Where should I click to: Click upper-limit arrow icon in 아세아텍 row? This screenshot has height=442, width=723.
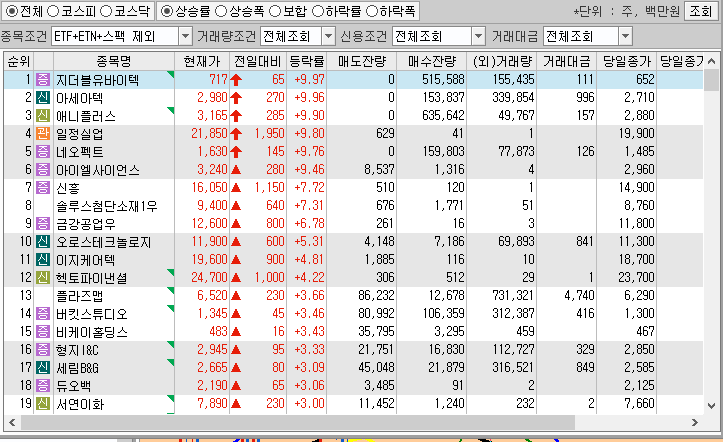pos(236,98)
